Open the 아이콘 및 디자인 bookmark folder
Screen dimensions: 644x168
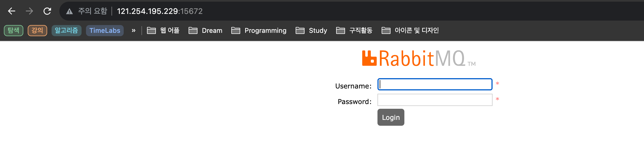coord(410,31)
